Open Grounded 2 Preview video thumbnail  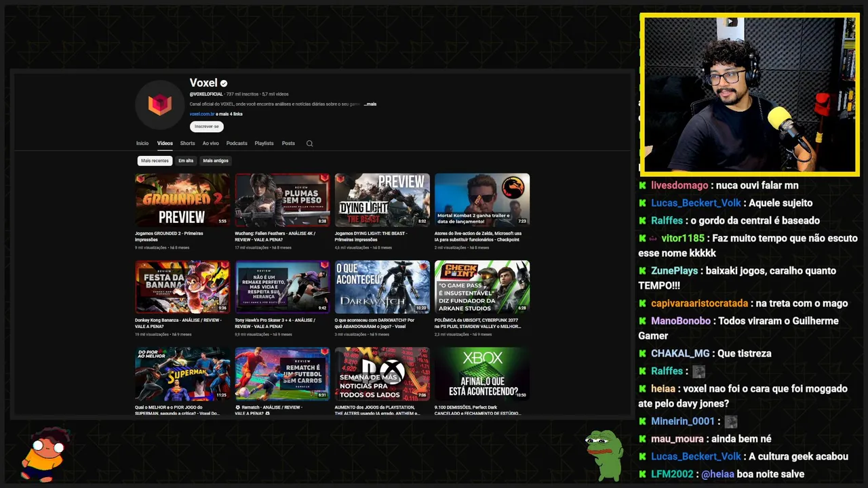click(x=182, y=200)
